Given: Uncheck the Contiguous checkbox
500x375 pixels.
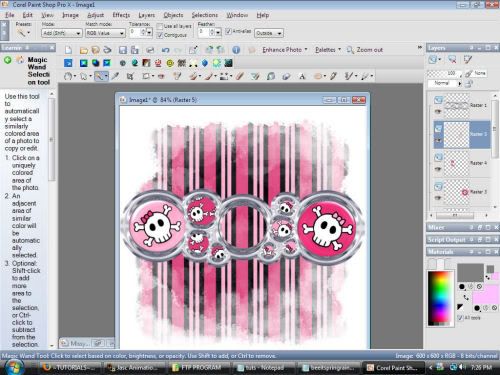Looking at the screenshot, I should click(160, 35).
